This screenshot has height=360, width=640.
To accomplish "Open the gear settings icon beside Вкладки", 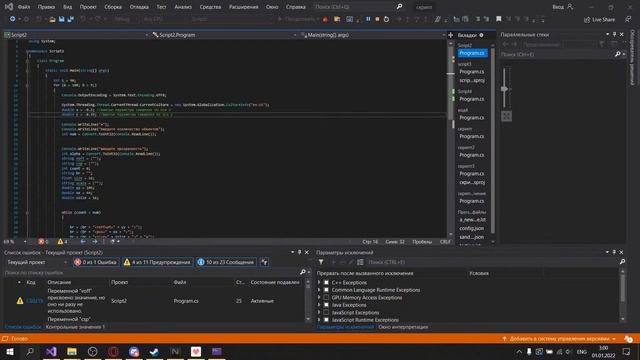I will click(x=482, y=35).
